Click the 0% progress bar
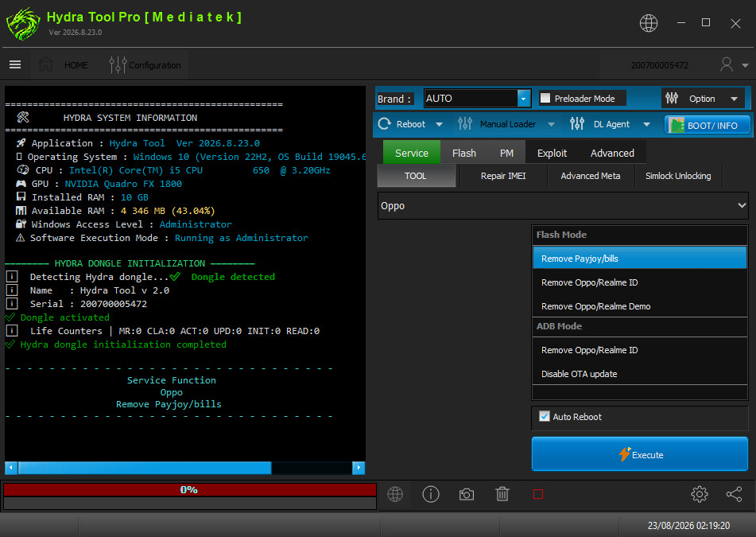Image resolution: width=756 pixels, height=537 pixels. pos(189,490)
